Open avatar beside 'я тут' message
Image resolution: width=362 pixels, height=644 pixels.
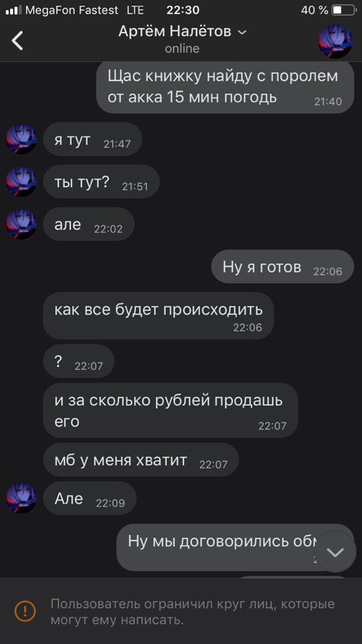(x=21, y=139)
